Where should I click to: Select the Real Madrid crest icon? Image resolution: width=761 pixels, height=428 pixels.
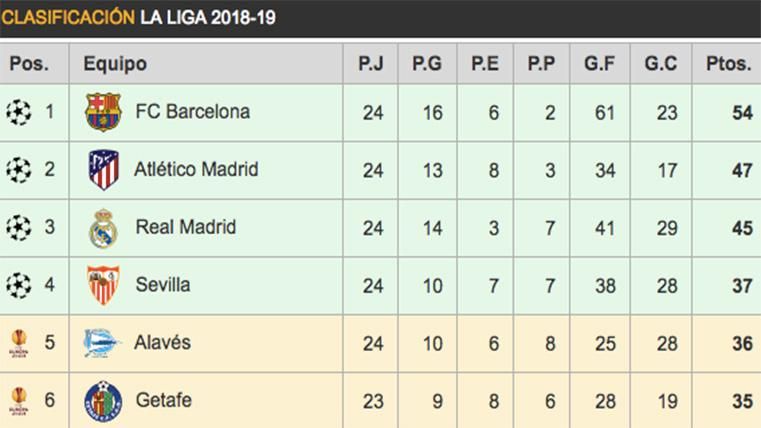click(x=102, y=228)
